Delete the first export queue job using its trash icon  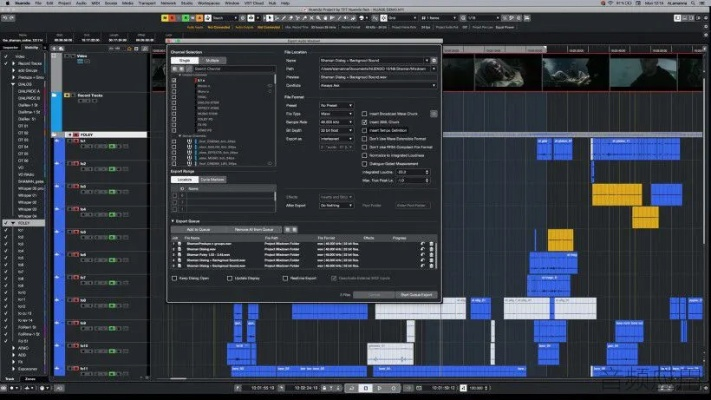pyautogui.click(x=432, y=243)
